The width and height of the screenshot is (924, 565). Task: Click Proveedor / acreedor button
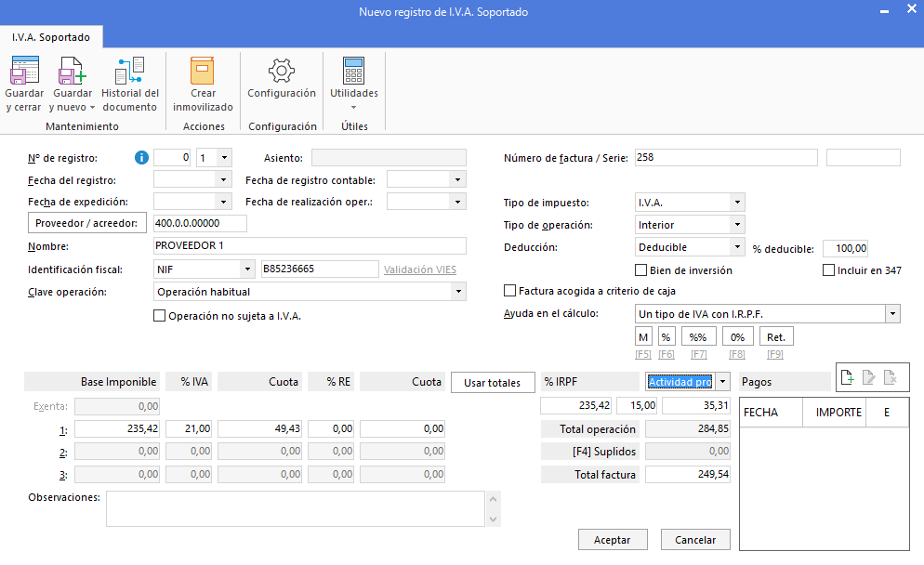pos(86,223)
